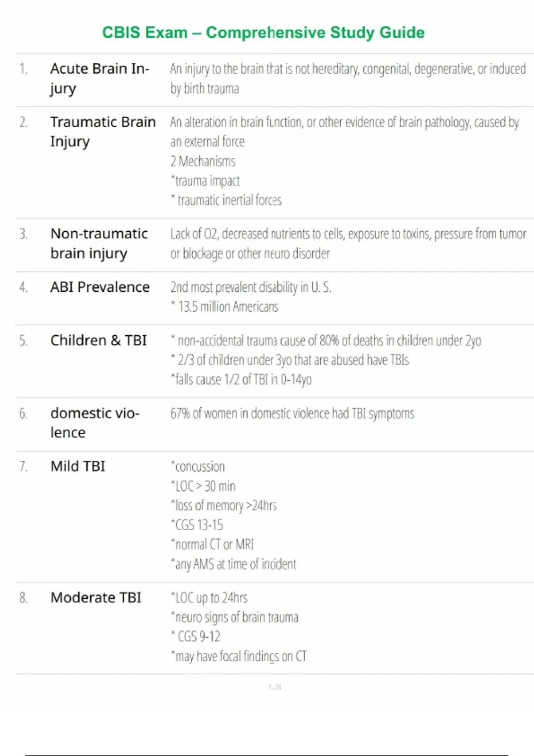Screen dimensions: 534x756
Task: Click the 1/24 page number indicator
Action: coord(275,687)
